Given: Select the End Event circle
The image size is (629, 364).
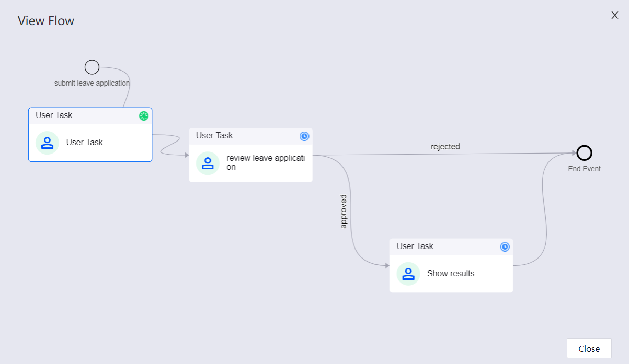Looking at the screenshot, I should point(584,153).
